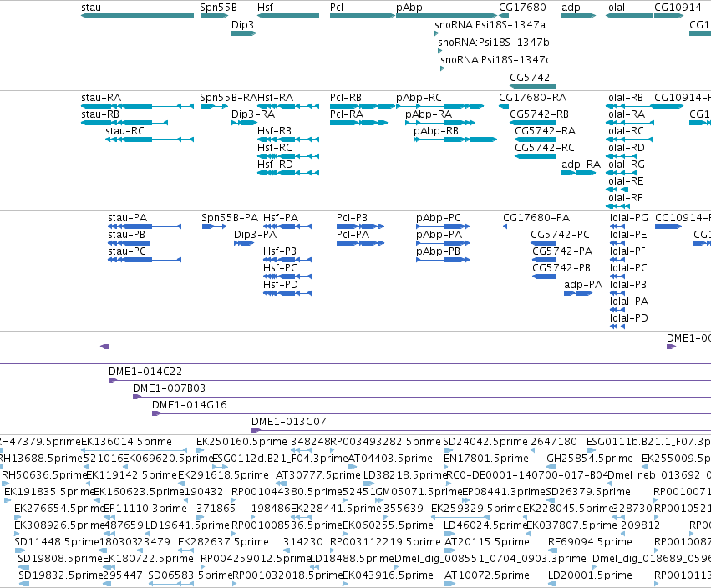Select the CG5742-RB transcript label
The image size is (711, 588).
(539, 114)
